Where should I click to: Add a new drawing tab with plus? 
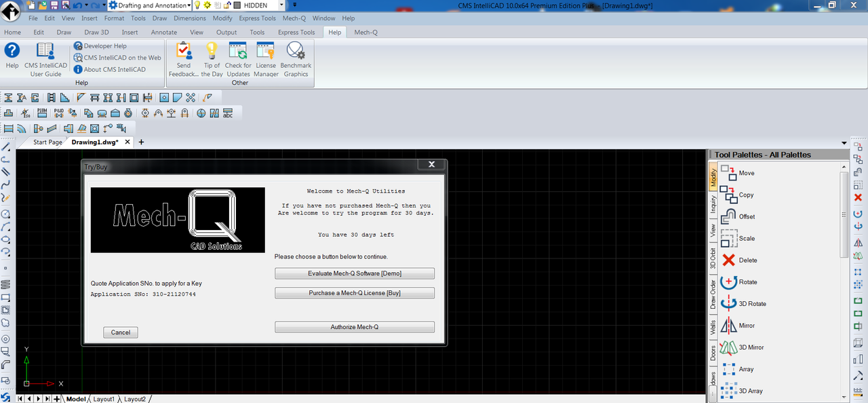coord(141,142)
